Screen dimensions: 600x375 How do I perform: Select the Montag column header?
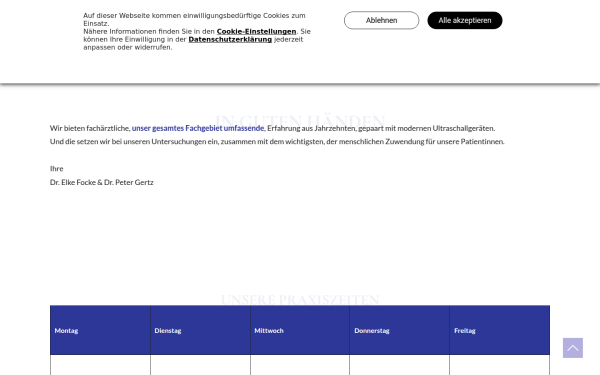(x=100, y=330)
